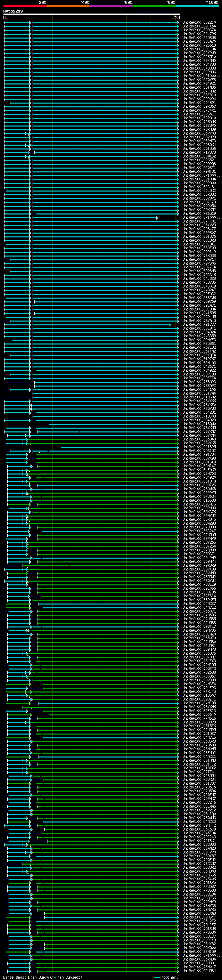Click label UniRef100_P26518
This screenshot has width=222, height=980.
199,45
